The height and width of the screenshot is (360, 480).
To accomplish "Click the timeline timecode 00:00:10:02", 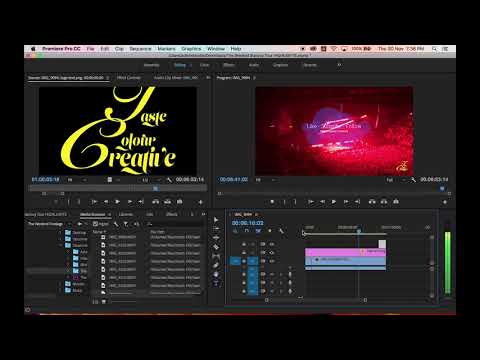I will coord(248,223).
